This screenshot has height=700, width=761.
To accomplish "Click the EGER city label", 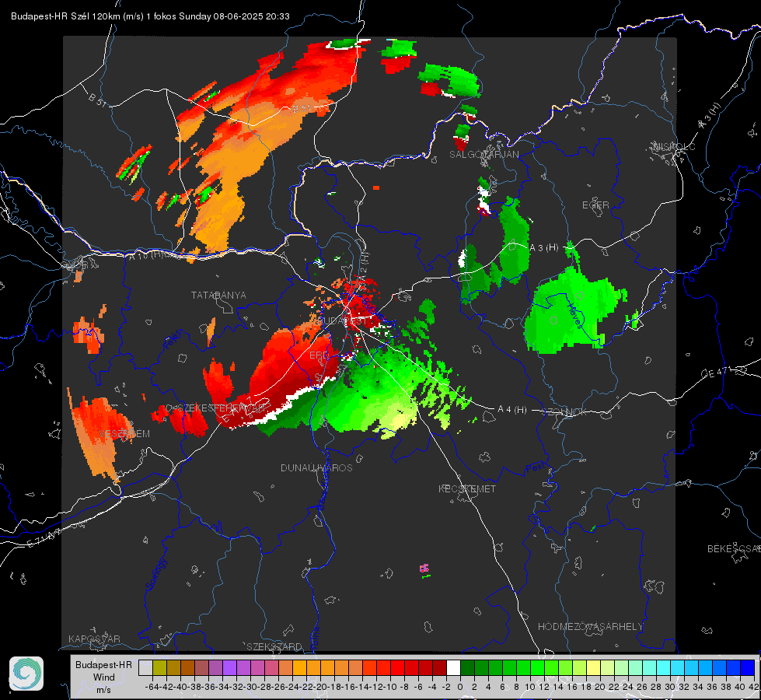I will pyautogui.click(x=595, y=205).
